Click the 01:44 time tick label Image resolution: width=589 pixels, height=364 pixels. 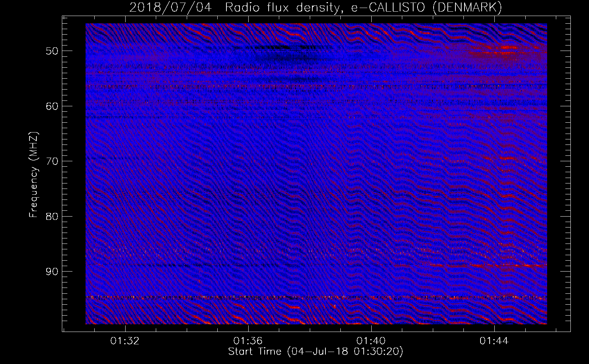494,341
